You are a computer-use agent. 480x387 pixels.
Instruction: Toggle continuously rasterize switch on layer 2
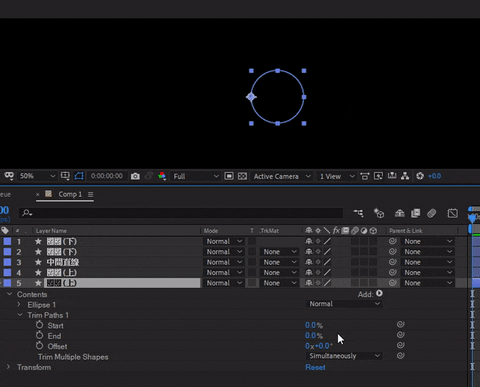tap(318, 252)
